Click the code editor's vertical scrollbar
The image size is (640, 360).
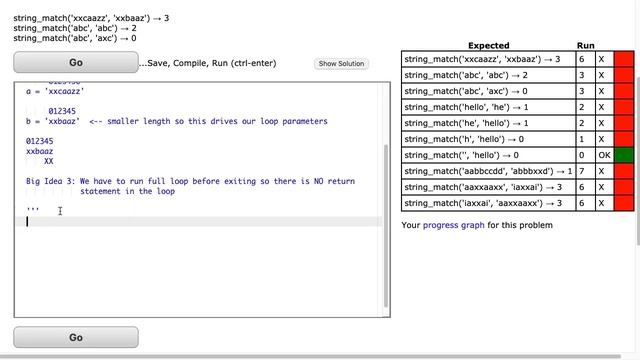386,226
